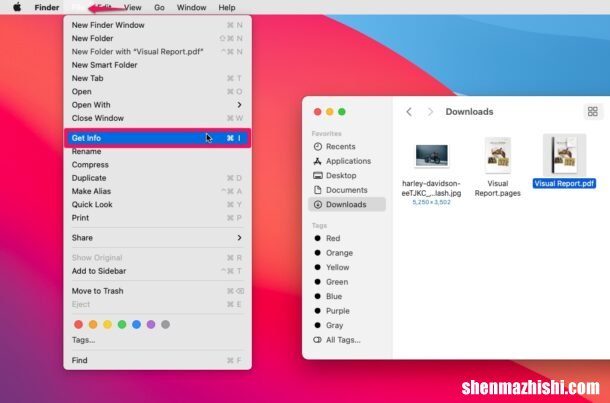Choose New Folder menu item
This screenshot has height=403, width=610.
pyautogui.click(x=157, y=39)
